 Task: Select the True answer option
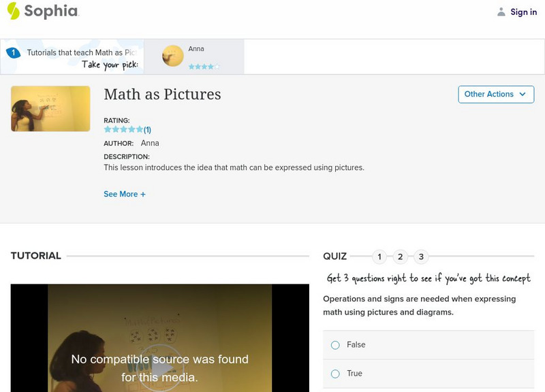click(335, 374)
